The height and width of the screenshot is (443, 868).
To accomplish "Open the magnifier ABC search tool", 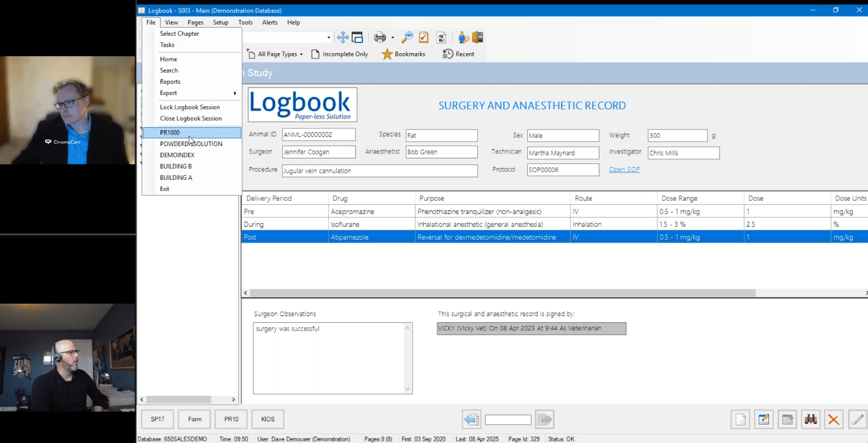I will pyautogui.click(x=407, y=37).
